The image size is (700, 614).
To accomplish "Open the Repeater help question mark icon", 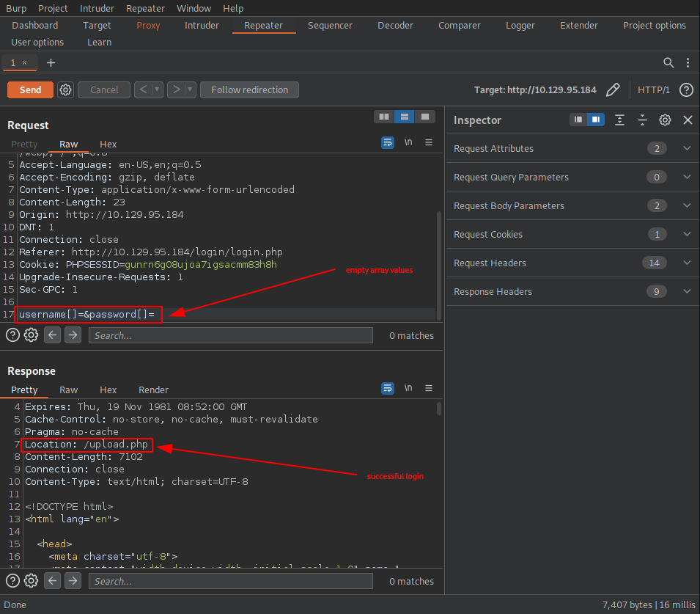I will (x=686, y=89).
